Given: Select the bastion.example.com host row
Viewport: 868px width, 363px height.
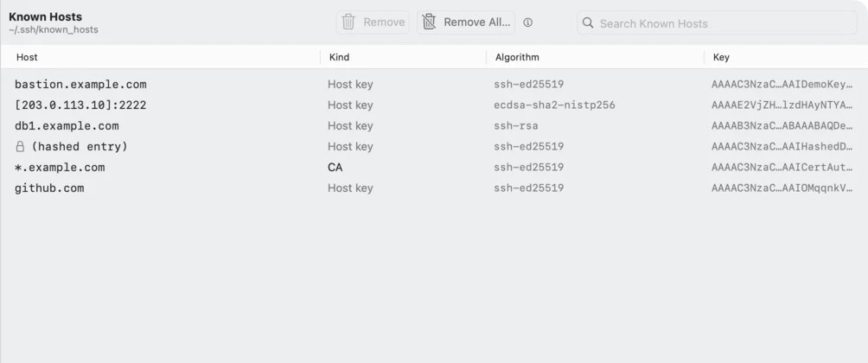Looking at the screenshot, I should (x=434, y=85).
